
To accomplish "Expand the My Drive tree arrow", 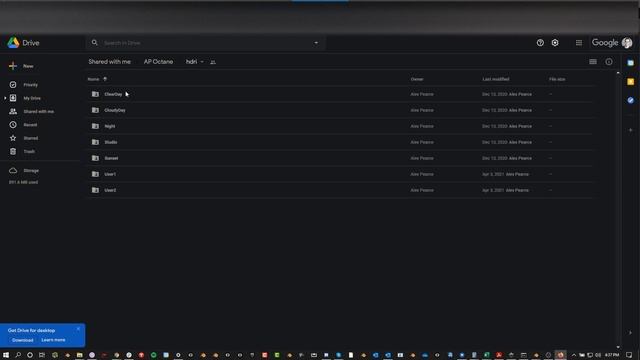I will pyautogui.click(x=5, y=98).
